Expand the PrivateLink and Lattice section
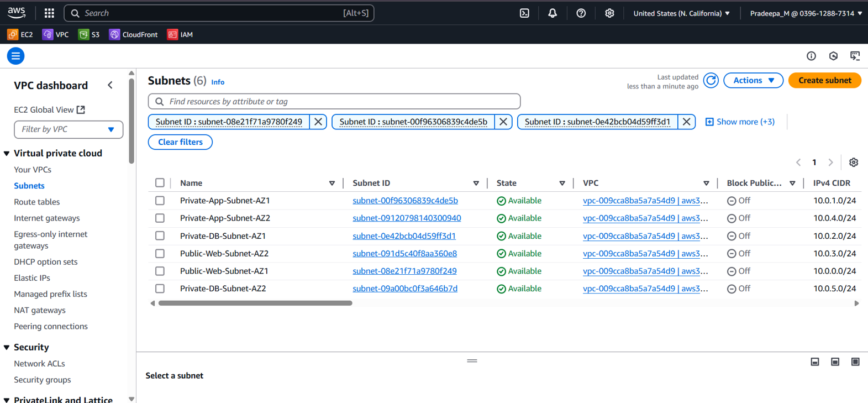Viewport: 868px width, 403px height. [x=7, y=400]
